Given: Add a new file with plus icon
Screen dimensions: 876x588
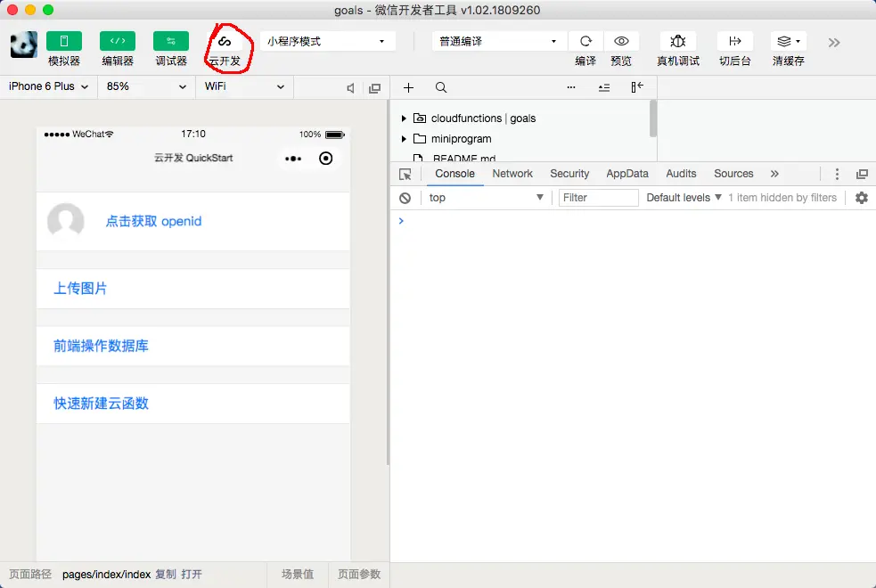Looking at the screenshot, I should (408, 87).
